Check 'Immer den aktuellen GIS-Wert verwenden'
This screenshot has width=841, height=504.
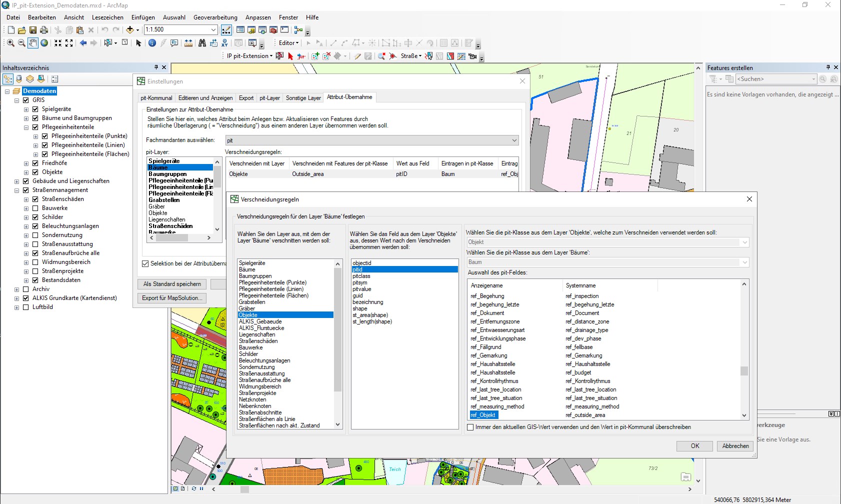point(470,427)
